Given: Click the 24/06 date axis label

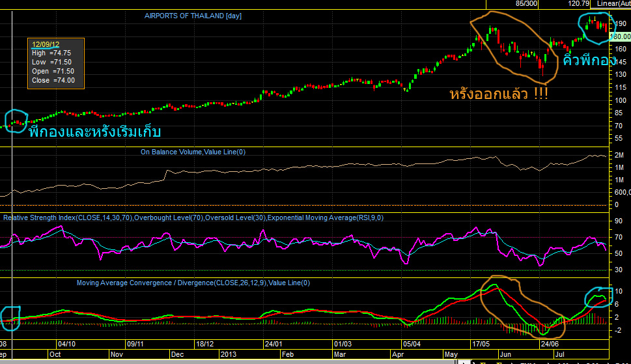Looking at the screenshot, I should point(550,344).
